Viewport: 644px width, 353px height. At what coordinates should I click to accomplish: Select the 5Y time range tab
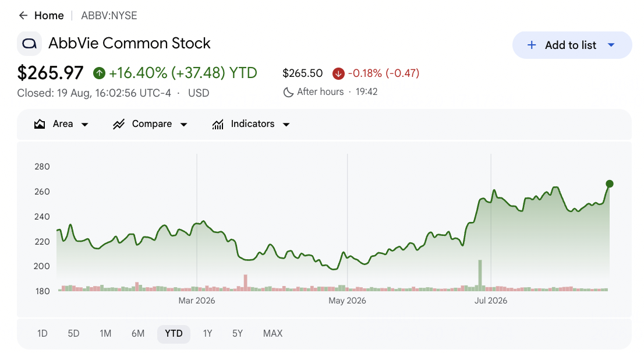click(238, 334)
